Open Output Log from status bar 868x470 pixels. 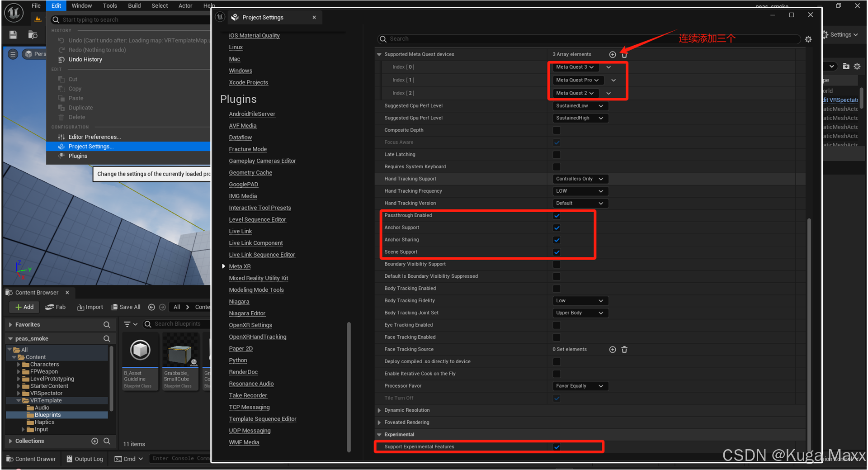point(85,459)
